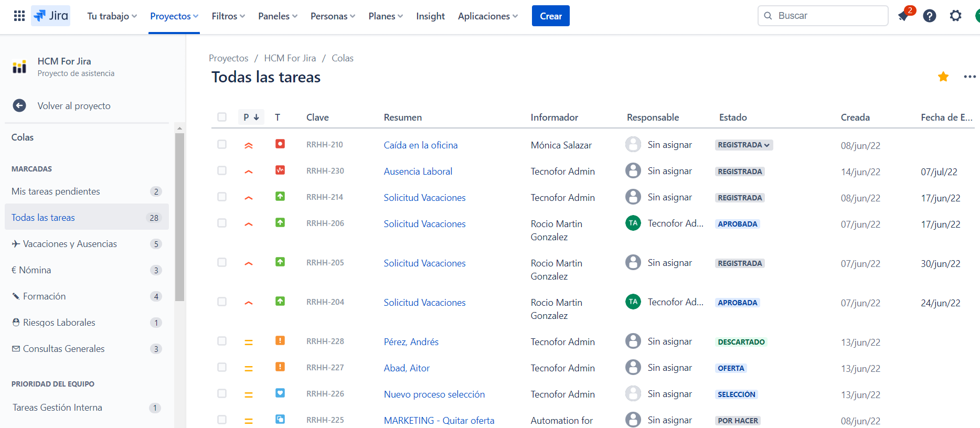980x428 pixels.
Task: Select the Vacaciones y Ausencias queue
Action: (x=87, y=243)
